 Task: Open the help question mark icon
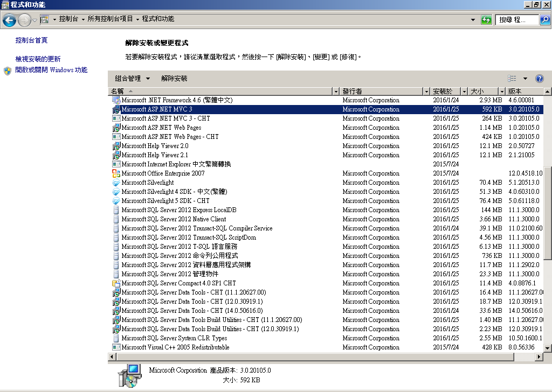[x=539, y=79]
